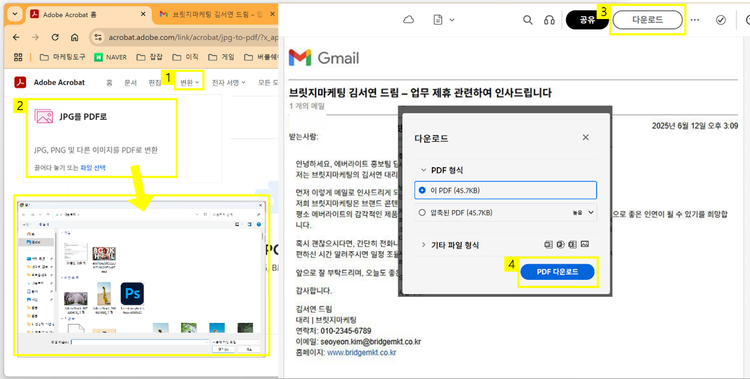Image resolution: width=750 pixels, height=379 pixels.
Task: Click the image export format icon
Action: (584, 245)
